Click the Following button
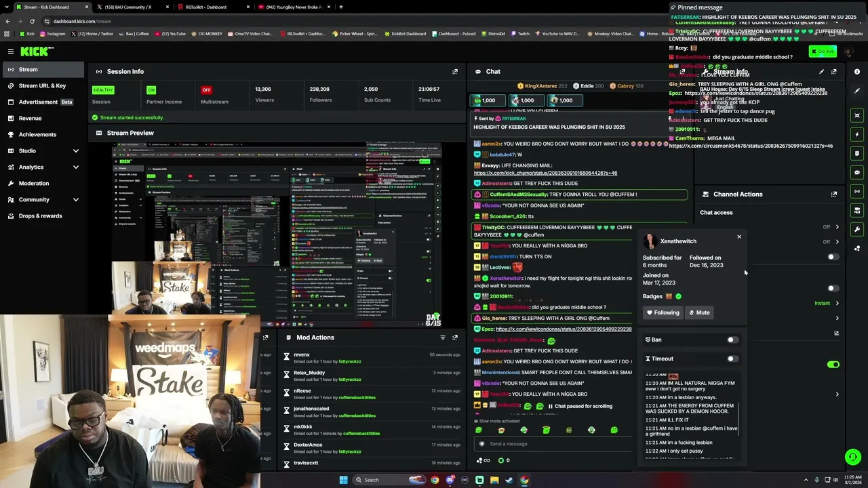The image size is (868, 488). point(663,312)
